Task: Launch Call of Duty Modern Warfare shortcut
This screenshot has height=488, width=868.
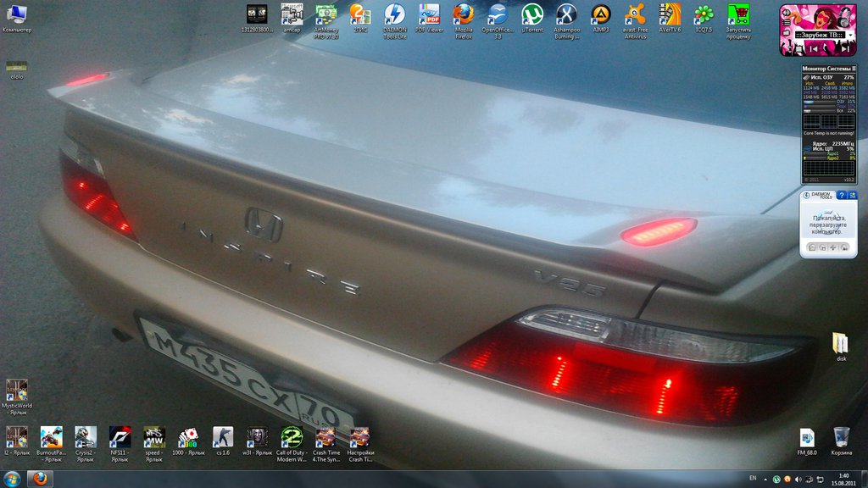Action: click(292, 444)
